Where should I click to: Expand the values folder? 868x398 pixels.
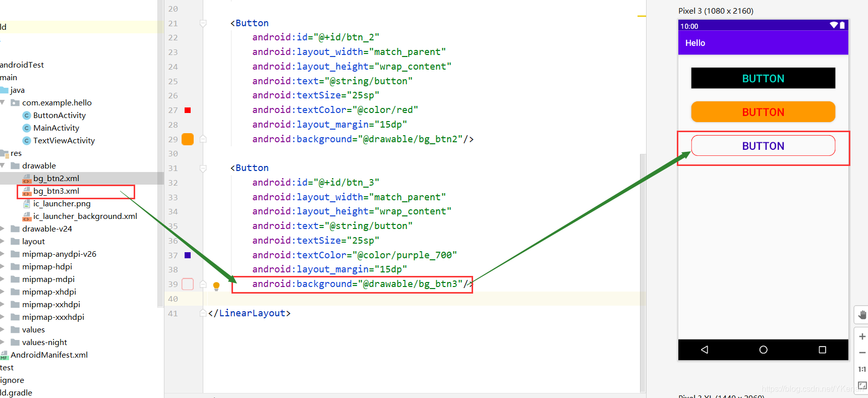coord(3,330)
